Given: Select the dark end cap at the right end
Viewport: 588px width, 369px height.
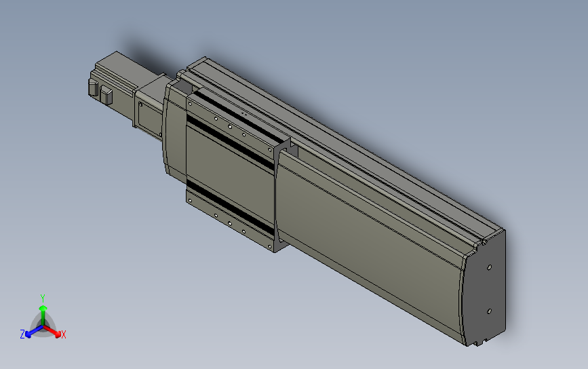Looking at the screenshot, I should click(484, 289).
